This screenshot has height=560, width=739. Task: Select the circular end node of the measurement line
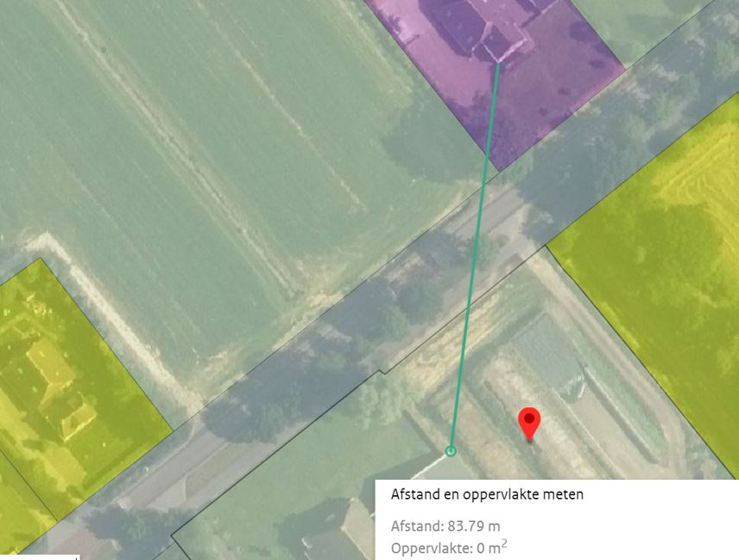click(451, 451)
